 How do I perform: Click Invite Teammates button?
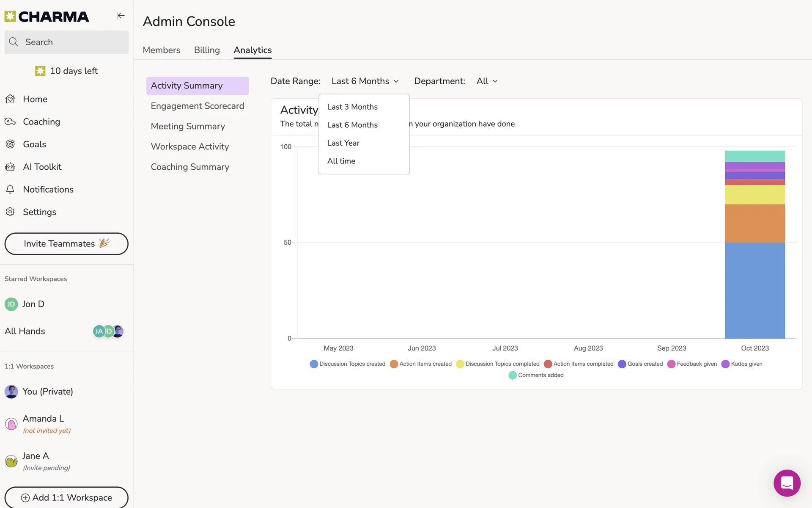coord(66,244)
